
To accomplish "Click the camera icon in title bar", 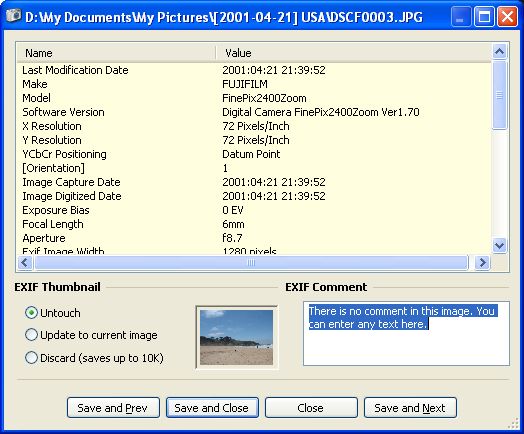I will pos(13,15).
